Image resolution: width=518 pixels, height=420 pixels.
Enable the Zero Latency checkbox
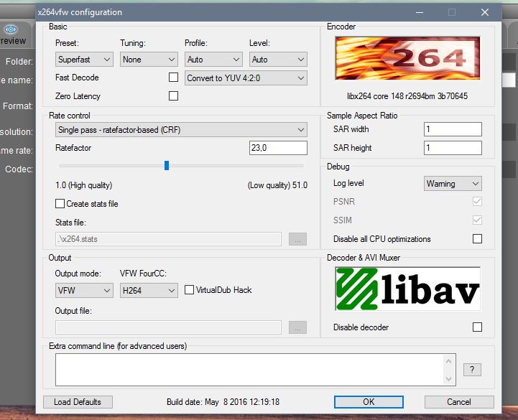173,96
